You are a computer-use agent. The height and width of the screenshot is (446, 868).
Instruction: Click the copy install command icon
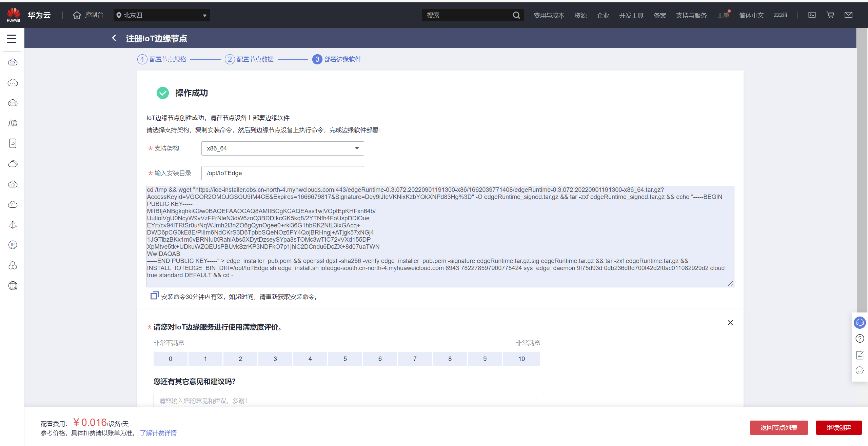click(154, 296)
